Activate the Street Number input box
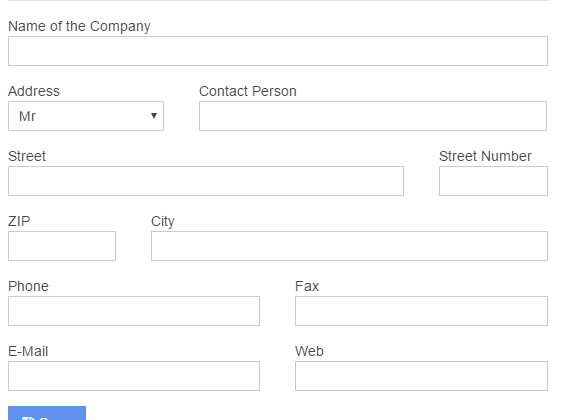This screenshot has width=565, height=420. [x=493, y=181]
